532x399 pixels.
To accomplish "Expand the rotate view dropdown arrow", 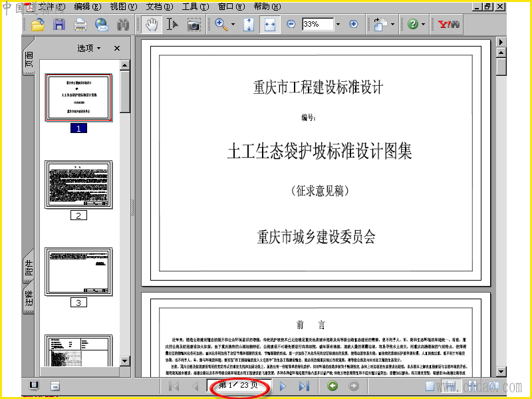I will coord(393,25).
